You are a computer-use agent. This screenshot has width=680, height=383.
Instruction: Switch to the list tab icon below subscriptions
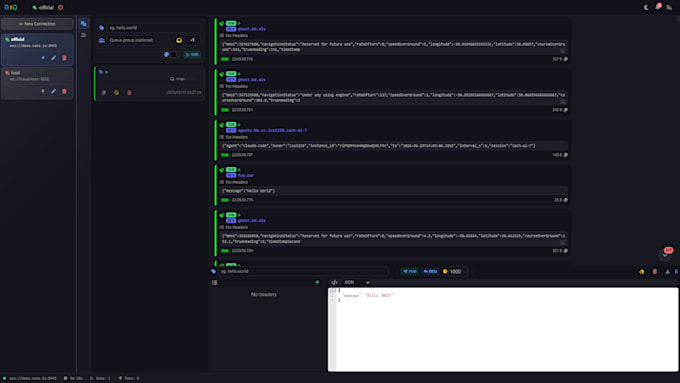click(x=84, y=35)
